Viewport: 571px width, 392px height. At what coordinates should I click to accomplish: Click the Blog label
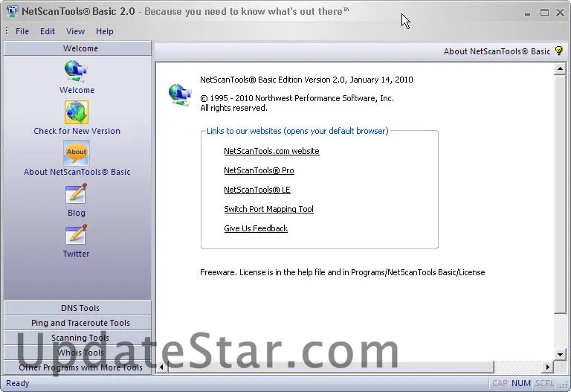pos(77,213)
